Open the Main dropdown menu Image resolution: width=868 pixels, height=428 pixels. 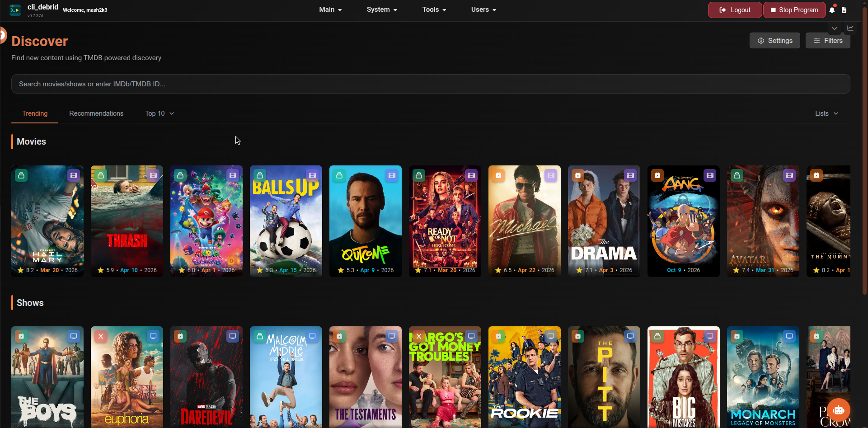tap(330, 9)
